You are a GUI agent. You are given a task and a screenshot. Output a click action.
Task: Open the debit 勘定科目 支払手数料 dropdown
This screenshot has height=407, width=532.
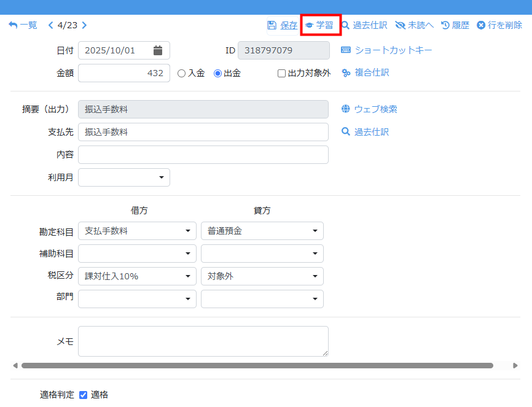(x=137, y=231)
